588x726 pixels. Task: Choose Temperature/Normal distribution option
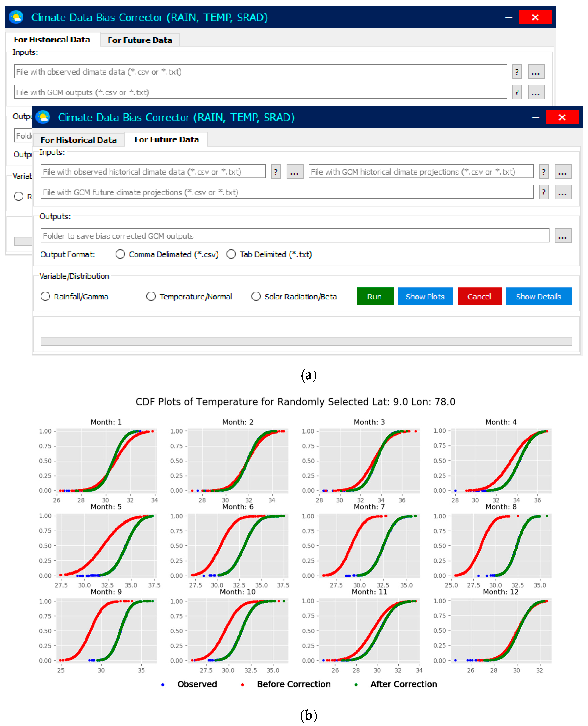pos(151,297)
